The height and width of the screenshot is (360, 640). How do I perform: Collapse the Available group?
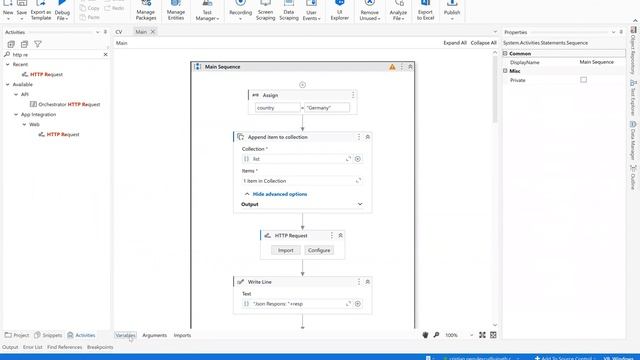(7, 84)
